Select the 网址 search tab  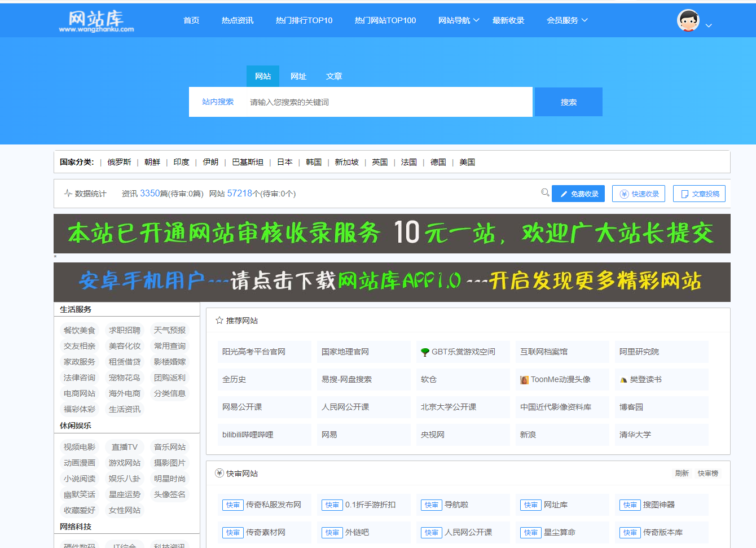pos(298,76)
